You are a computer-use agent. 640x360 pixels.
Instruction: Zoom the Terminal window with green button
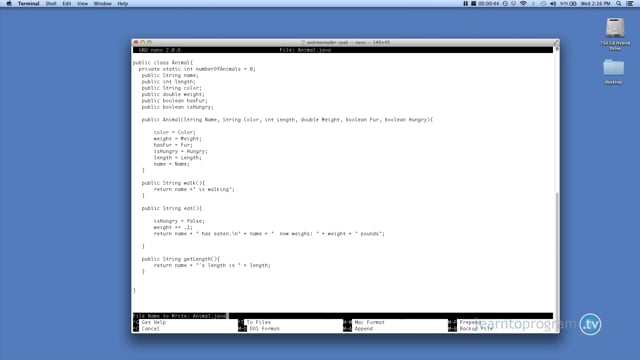pos(149,42)
